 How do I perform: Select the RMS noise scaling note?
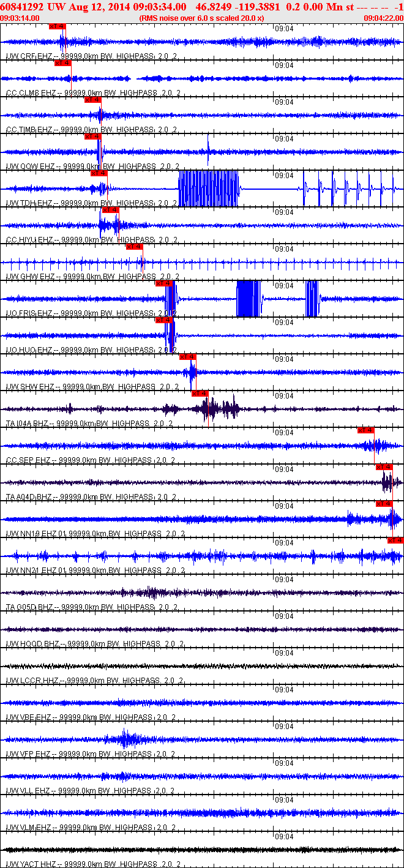coord(202,18)
